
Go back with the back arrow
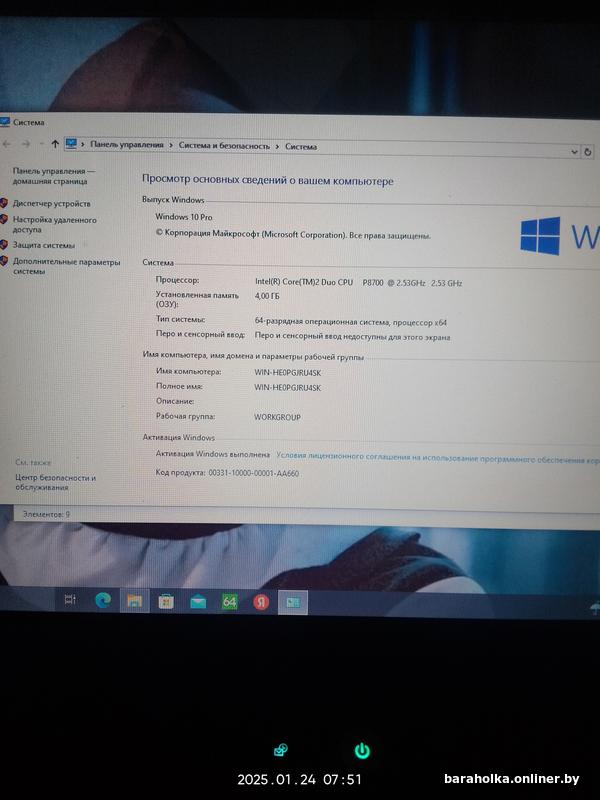pos(7,144)
